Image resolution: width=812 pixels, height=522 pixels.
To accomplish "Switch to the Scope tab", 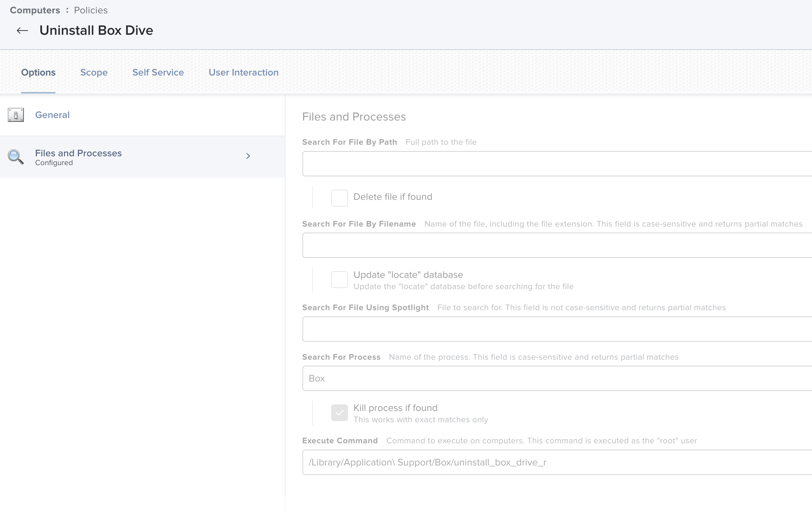I will pos(94,72).
